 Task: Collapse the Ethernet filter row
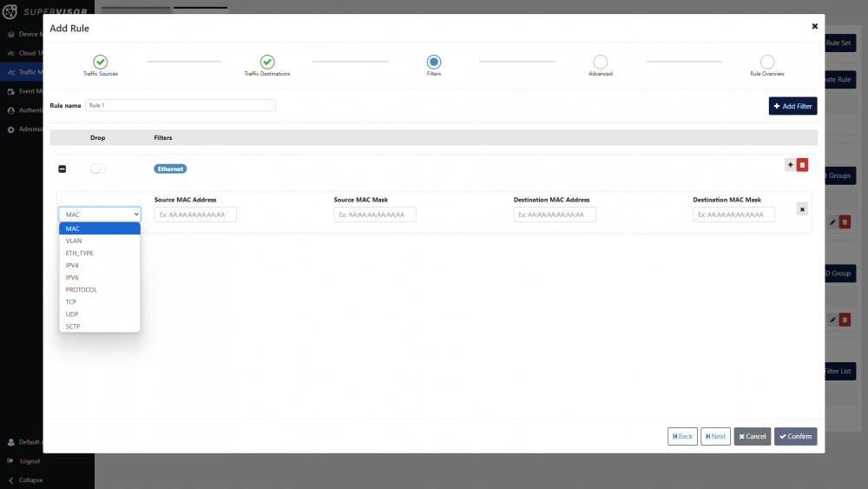[62, 169]
